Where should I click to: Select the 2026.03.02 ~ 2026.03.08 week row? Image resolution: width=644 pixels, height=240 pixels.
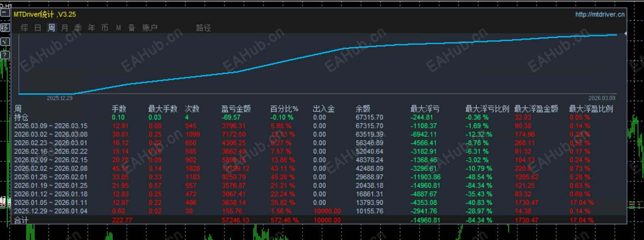pyautogui.click(x=51, y=134)
